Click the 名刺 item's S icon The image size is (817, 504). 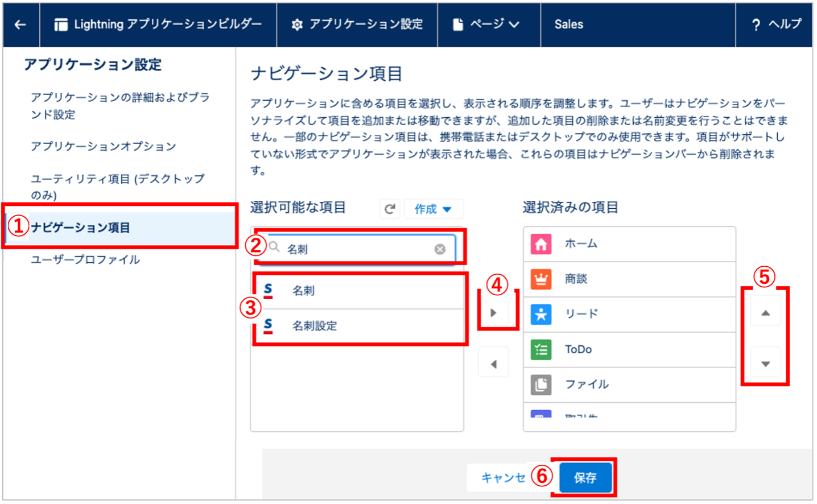point(268,290)
